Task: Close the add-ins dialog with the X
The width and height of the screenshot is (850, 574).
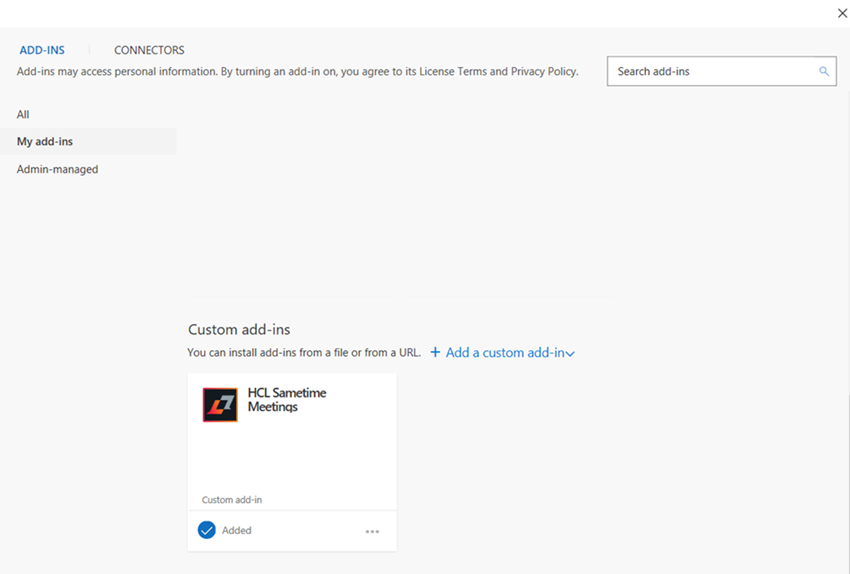Action: coord(842,13)
